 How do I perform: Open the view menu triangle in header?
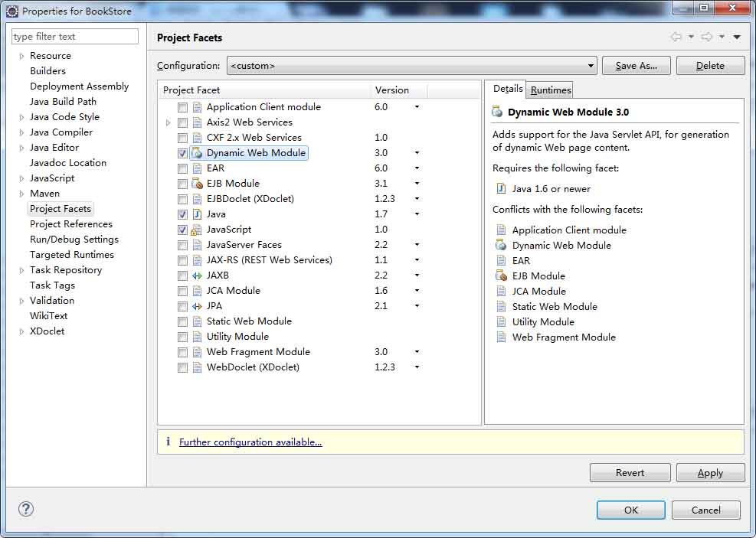click(737, 37)
